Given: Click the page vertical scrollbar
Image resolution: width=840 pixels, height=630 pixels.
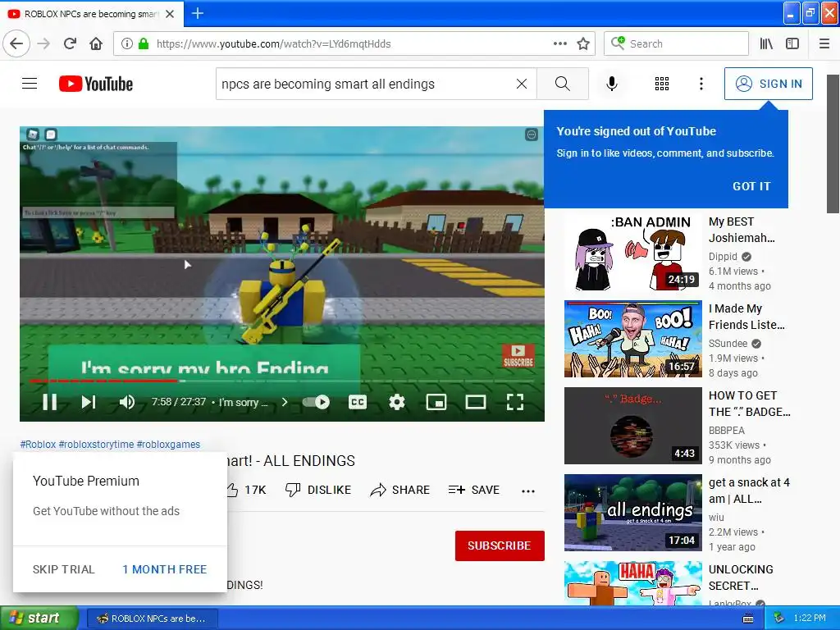Looking at the screenshot, I should [x=833, y=144].
